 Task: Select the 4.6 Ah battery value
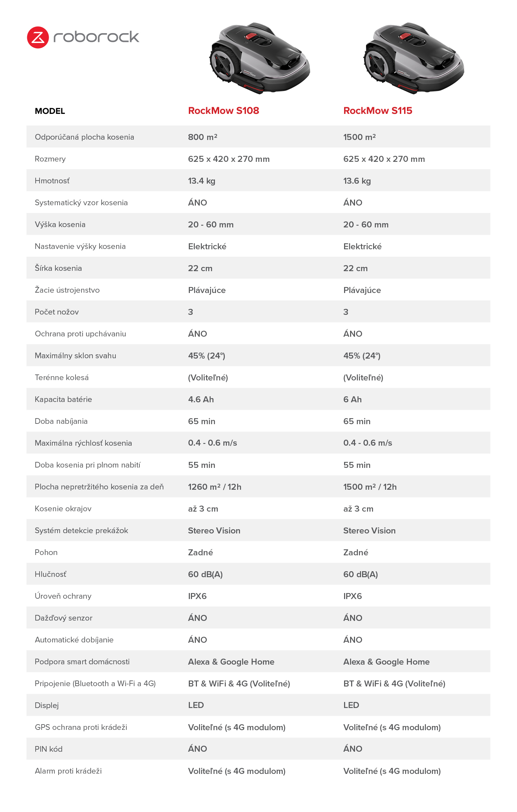tap(201, 399)
